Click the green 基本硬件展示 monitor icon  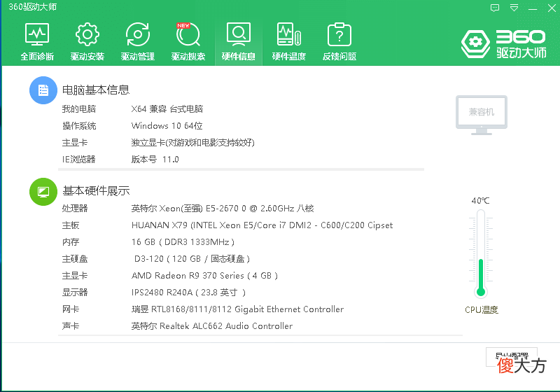[x=43, y=192]
